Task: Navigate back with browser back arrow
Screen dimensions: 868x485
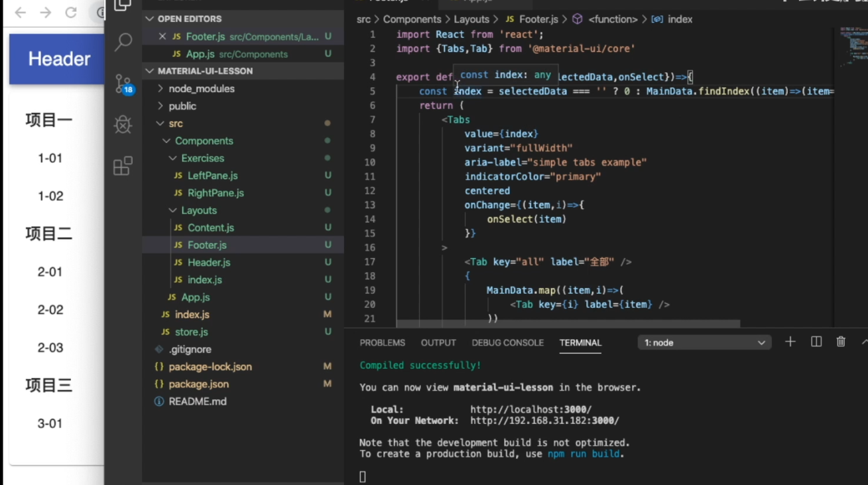Action: 19,11
